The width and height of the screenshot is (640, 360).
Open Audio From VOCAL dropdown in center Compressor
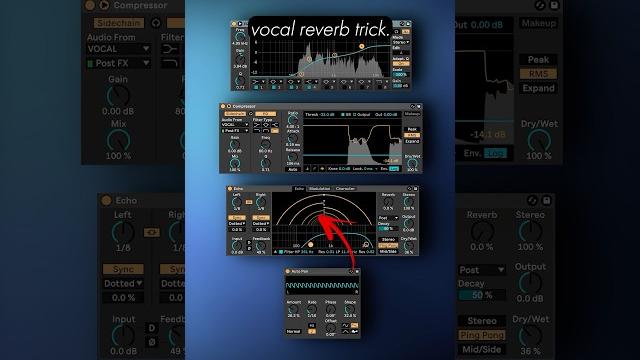pyautogui.click(x=235, y=124)
